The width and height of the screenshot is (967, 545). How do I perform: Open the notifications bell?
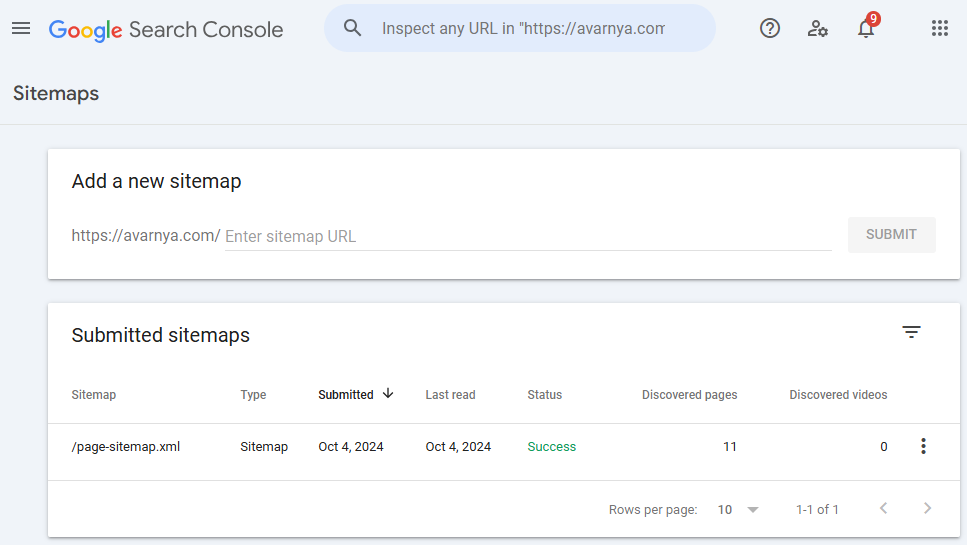pos(866,28)
